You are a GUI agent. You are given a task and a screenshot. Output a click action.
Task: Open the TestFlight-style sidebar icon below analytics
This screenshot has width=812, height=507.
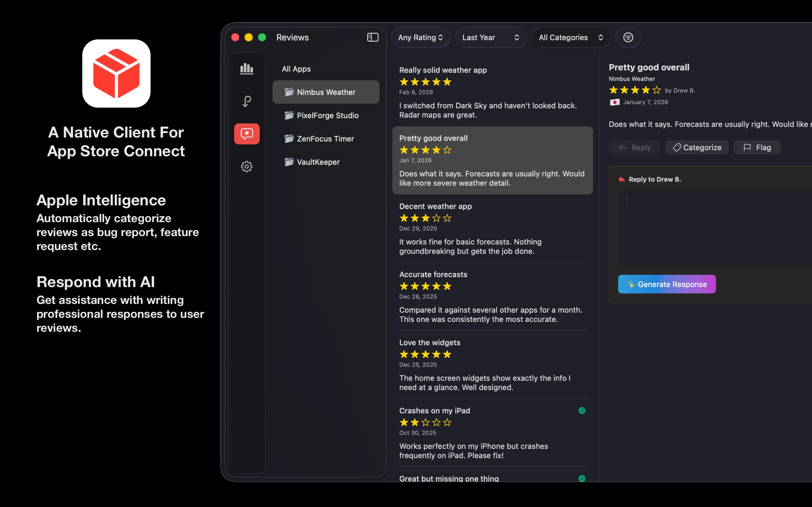point(247,101)
